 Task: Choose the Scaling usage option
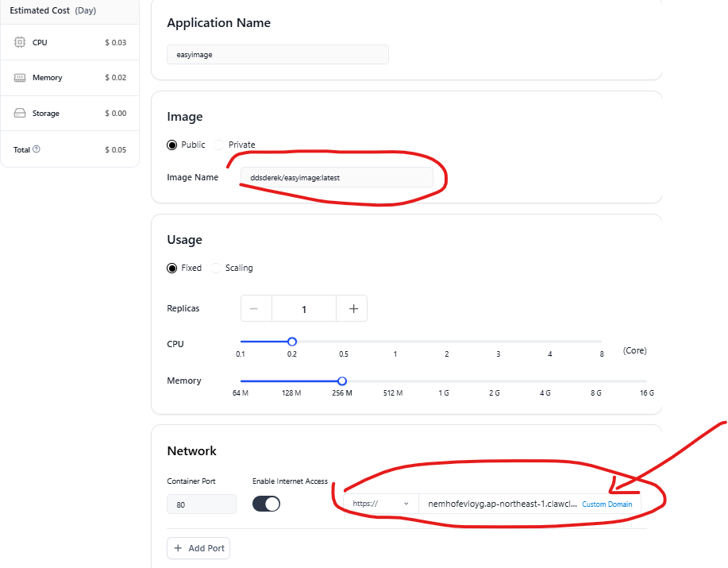(217, 268)
